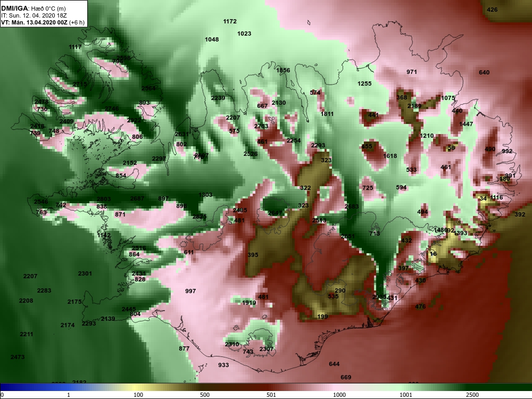Click the map value '2283'
This screenshot has height=399, width=532.
(x=44, y=291)
